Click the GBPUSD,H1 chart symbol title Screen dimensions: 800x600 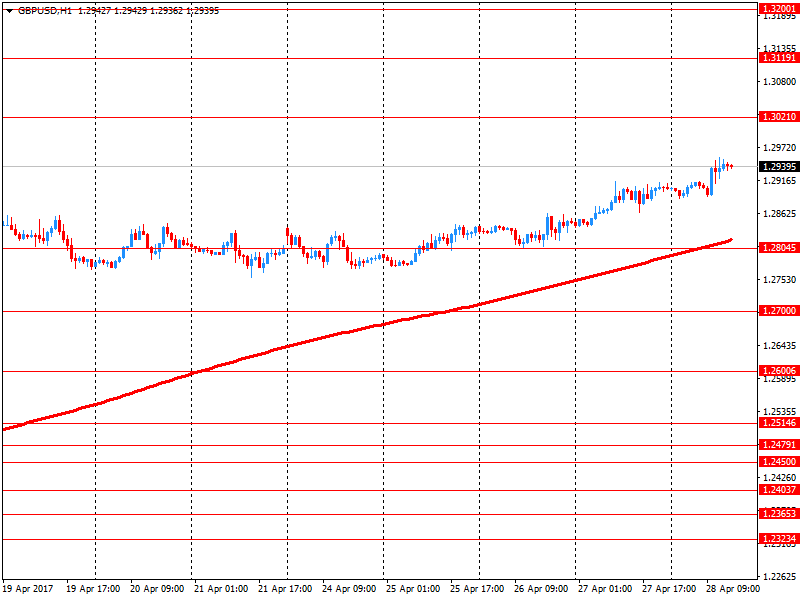(45, 11)
